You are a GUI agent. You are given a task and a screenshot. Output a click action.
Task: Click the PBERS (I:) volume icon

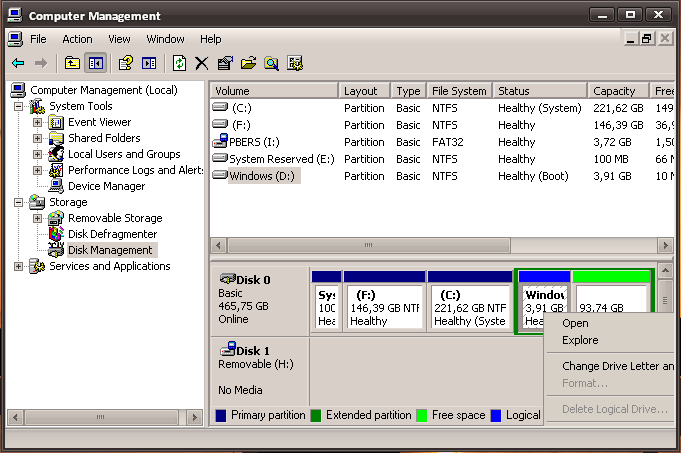(220, 141)
